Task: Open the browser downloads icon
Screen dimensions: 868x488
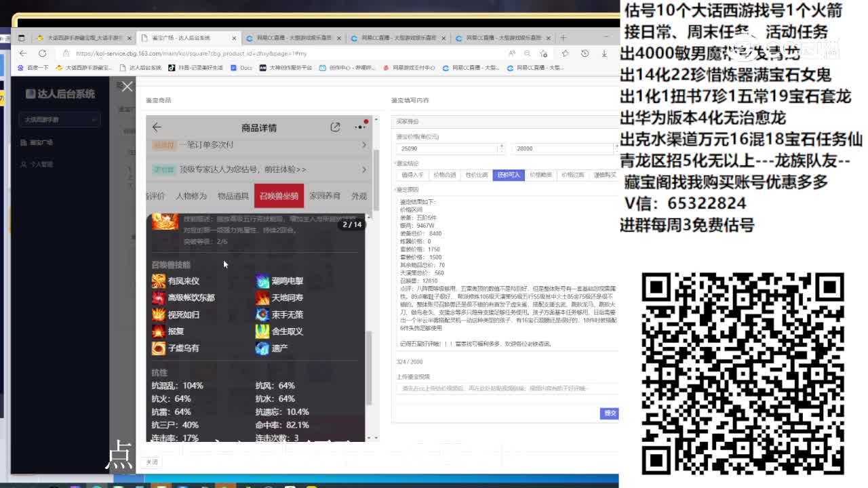Action: coord(604,53)
